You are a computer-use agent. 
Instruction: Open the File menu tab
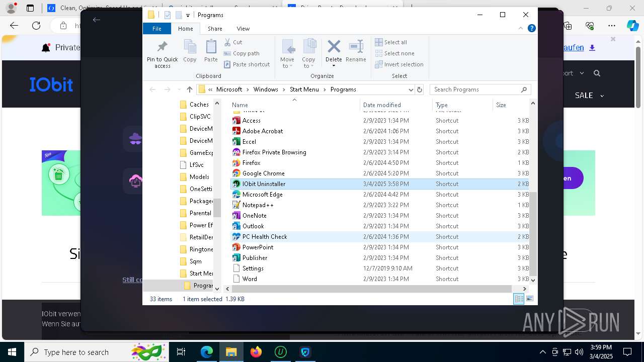point(157,29)
